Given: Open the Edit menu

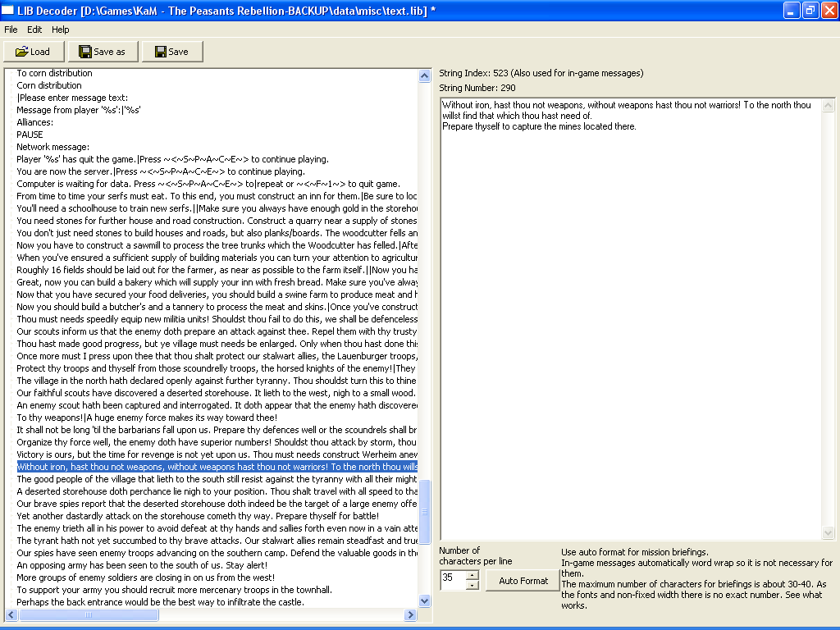Looking at the screenshot, I should click(34, 30).
